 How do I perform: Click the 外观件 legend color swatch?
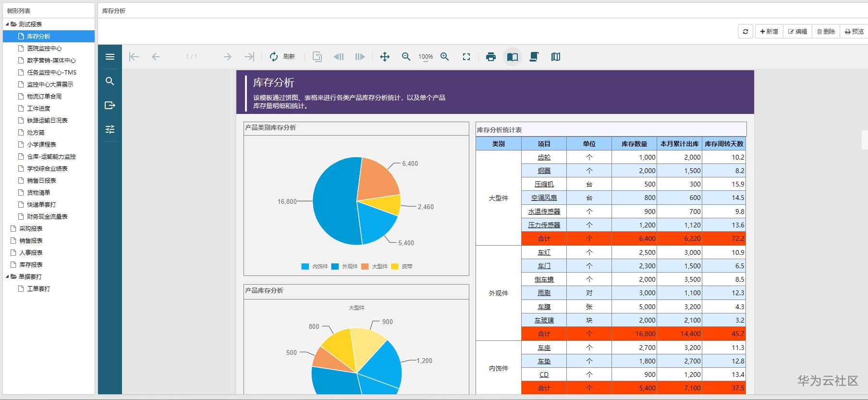(x=335, y=266)
